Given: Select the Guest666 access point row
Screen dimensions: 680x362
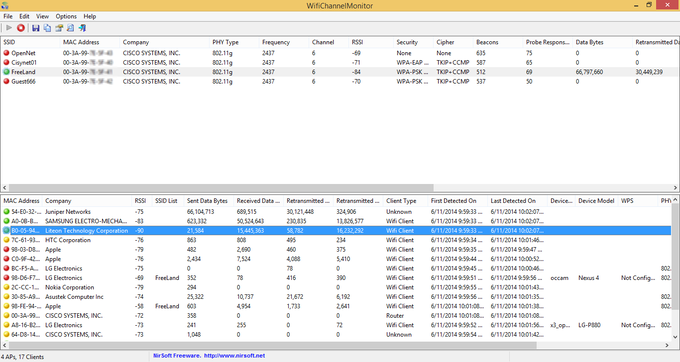Looking at the screenshot, I should click(340, 81).
